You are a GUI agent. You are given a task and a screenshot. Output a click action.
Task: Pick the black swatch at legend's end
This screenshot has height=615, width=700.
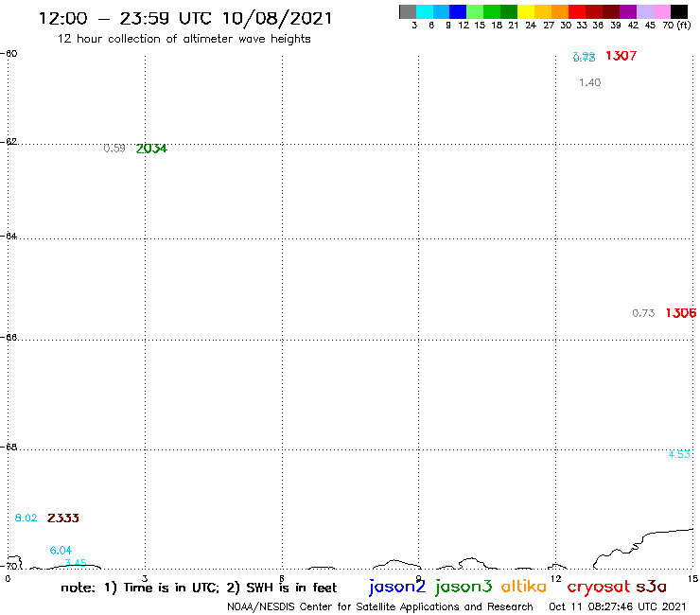(x=679, y=11)
